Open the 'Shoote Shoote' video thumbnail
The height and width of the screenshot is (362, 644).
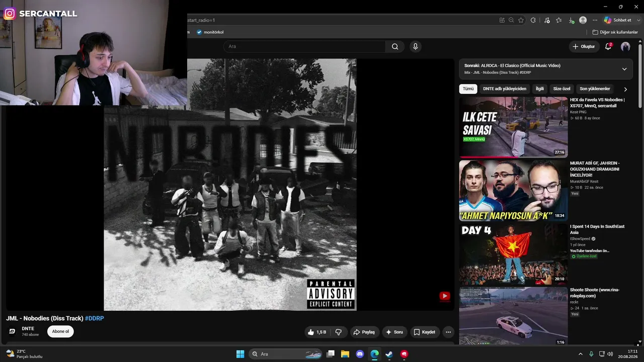pyautogui.click(x=513, y=316)
